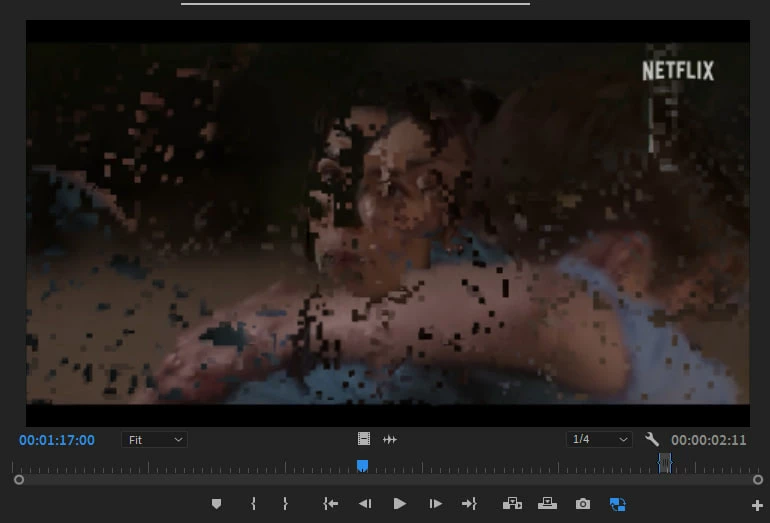The height and width of the screenshot is (523, 770).
Task: Step back one frame
Action: coord(365,503)
